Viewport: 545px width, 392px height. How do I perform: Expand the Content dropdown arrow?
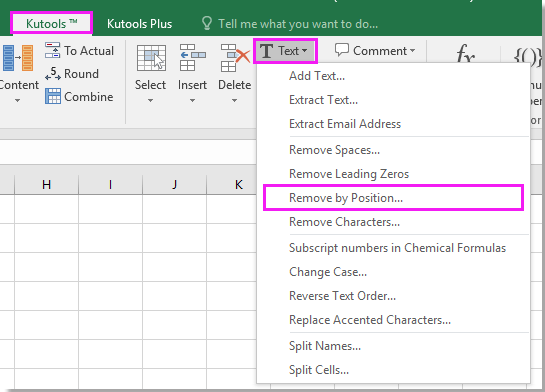17,100
